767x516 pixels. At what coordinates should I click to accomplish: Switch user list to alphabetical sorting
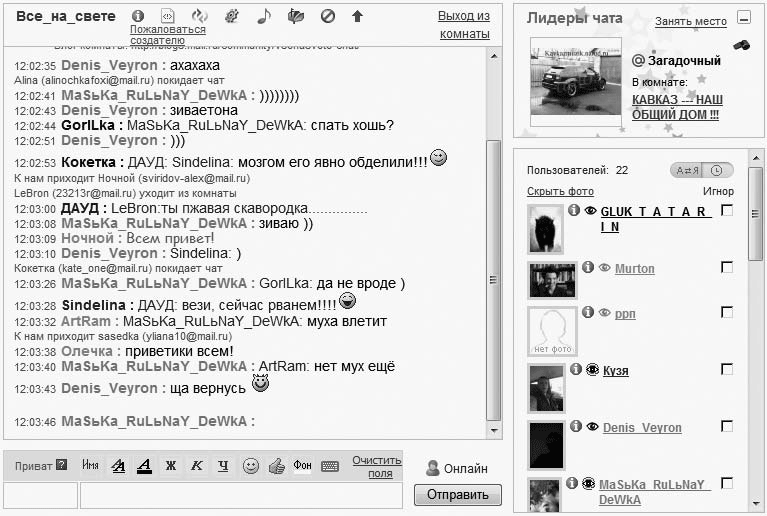[x=686, y=170]
